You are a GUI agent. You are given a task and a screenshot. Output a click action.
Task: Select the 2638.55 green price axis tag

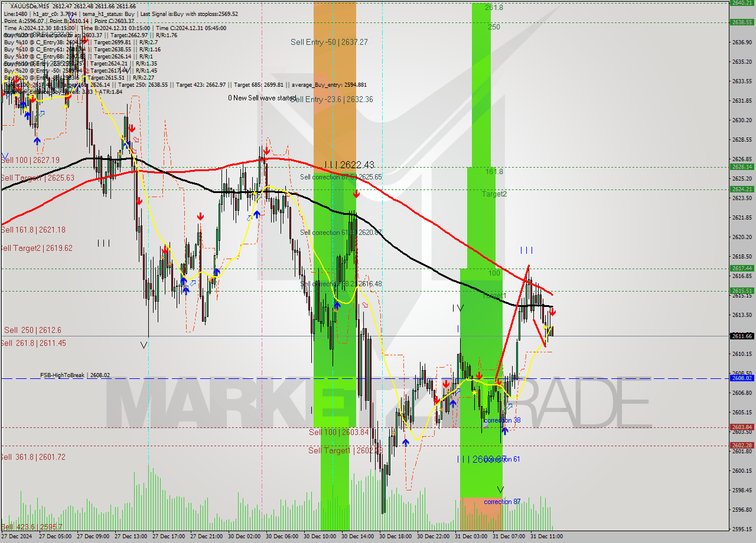click(742, 22)
